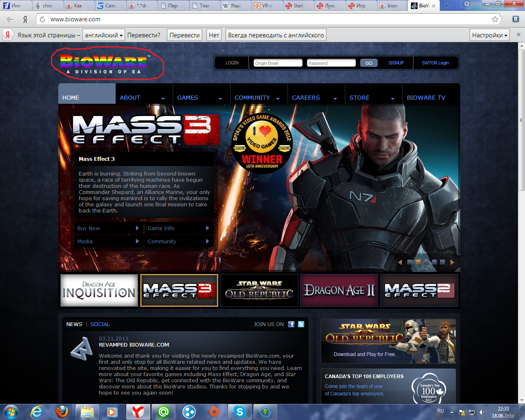Screen dimensions: 525x420
Task: Open the language dropdown 'английский'
Action: [x=104, y=35]
